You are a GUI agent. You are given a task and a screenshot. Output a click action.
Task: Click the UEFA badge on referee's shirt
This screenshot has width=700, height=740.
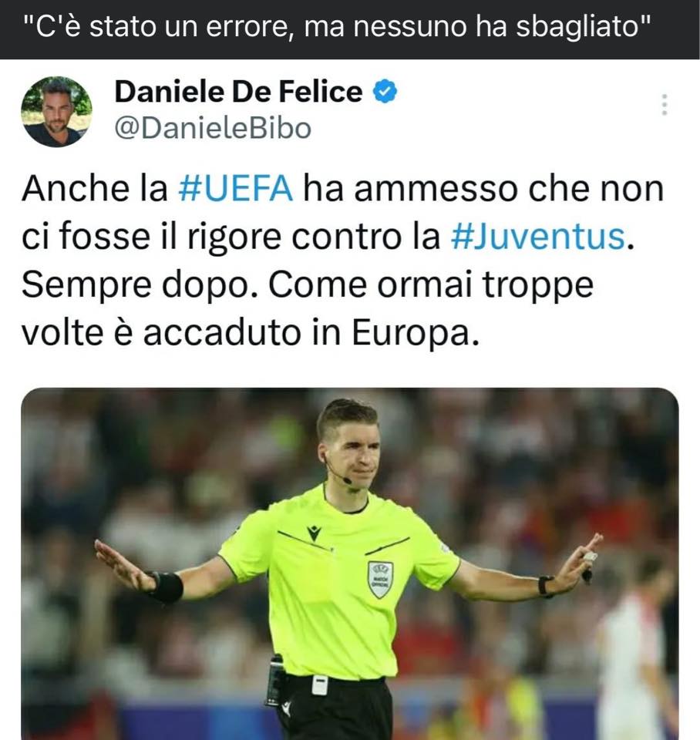380,580
